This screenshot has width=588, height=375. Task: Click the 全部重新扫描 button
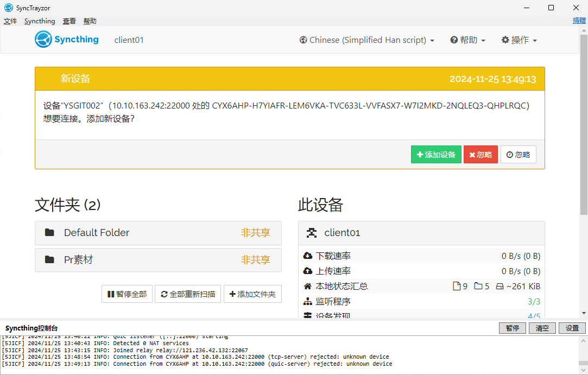tap(188, 294)
